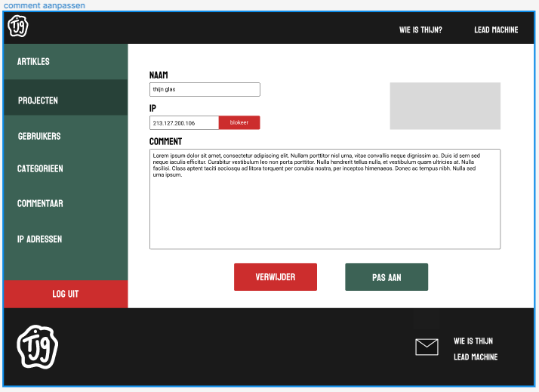Click the Wie is Thijn footer link
The image size is (539, 392).
(x=473, y=341)
